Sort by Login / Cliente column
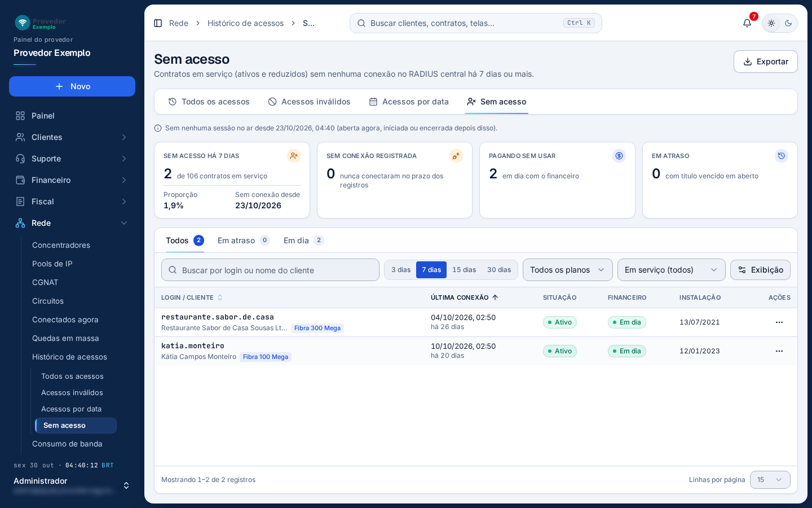Viewport: 812px width, 508px height. pos(192,297)
